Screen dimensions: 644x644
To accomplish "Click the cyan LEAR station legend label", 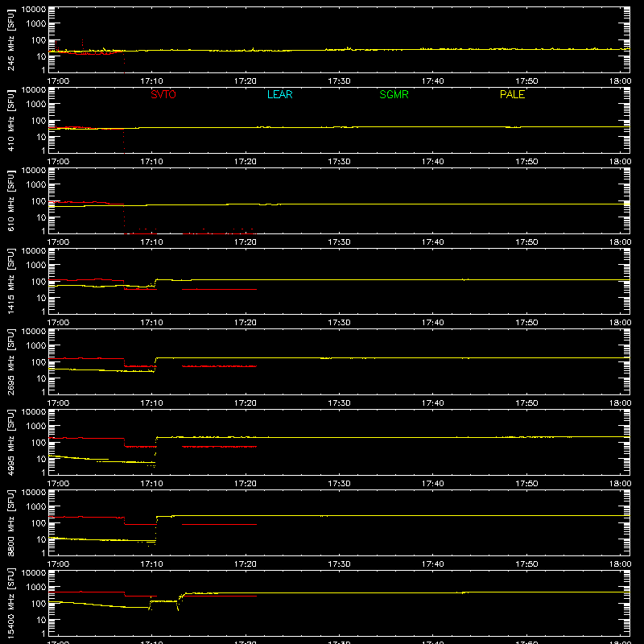I will pyautogui.click(x=279, y=94).
